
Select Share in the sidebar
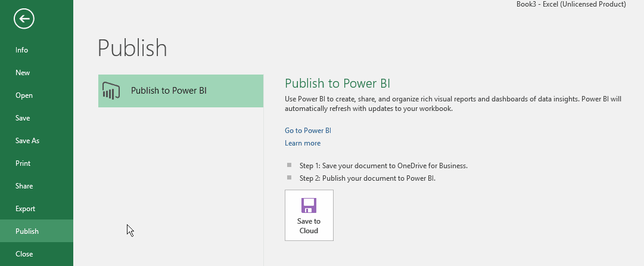[24, 186]
